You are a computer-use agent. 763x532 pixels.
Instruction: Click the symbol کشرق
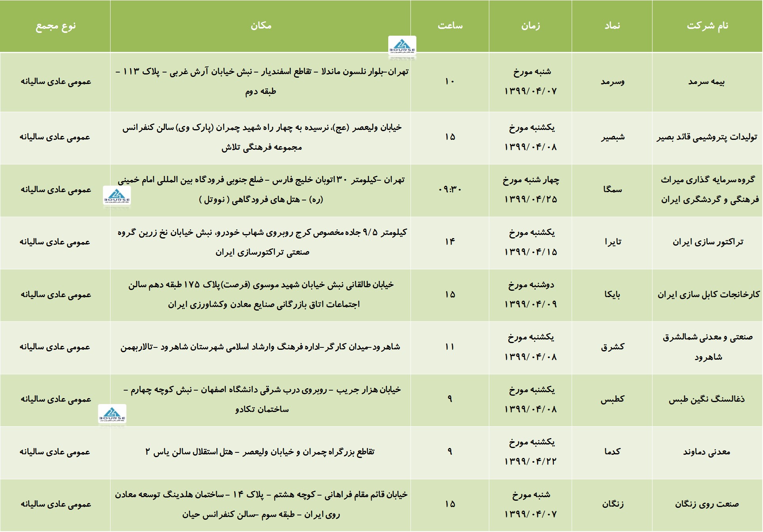[x=612, y=347]
